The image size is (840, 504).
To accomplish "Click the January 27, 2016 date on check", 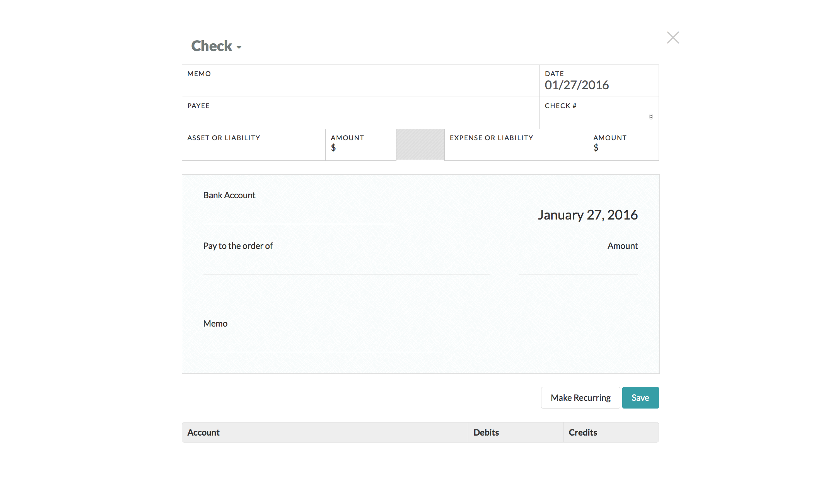I will [587, 215].
